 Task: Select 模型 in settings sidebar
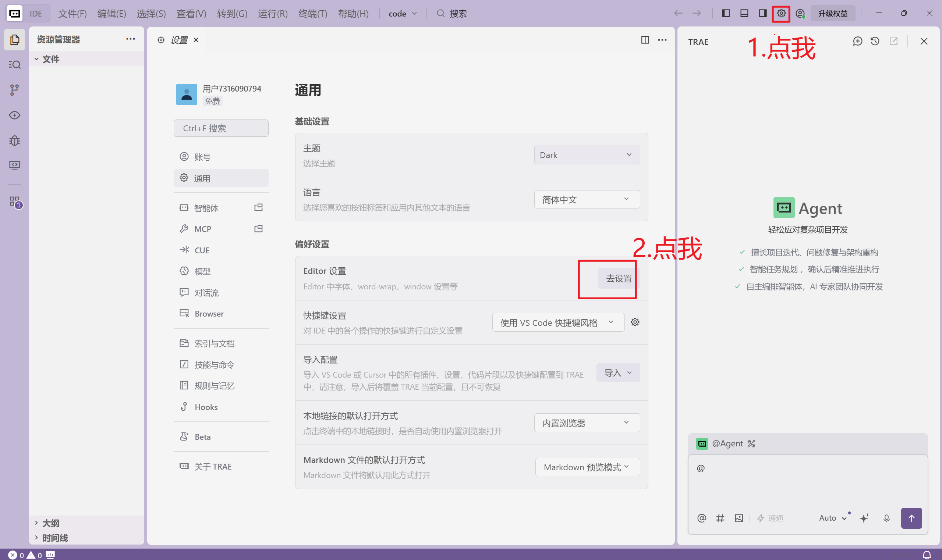pyautogui.click(x=221, y=271)
